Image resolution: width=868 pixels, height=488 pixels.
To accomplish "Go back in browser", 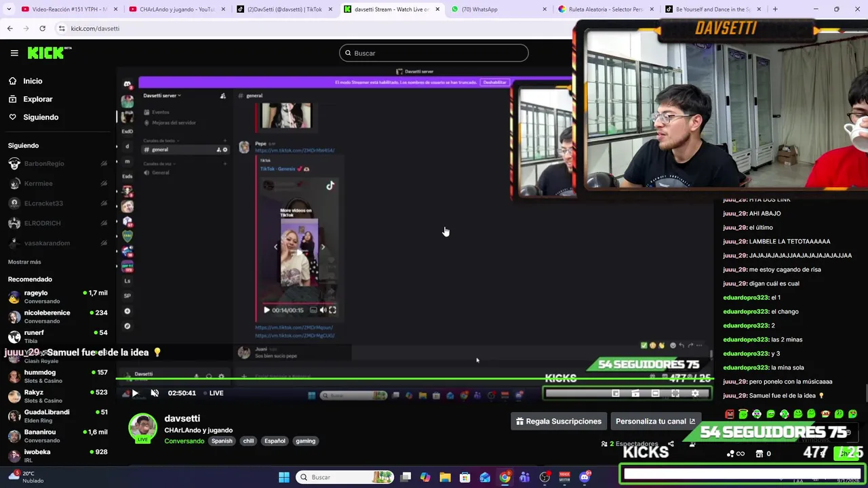I will click(9, 28).
